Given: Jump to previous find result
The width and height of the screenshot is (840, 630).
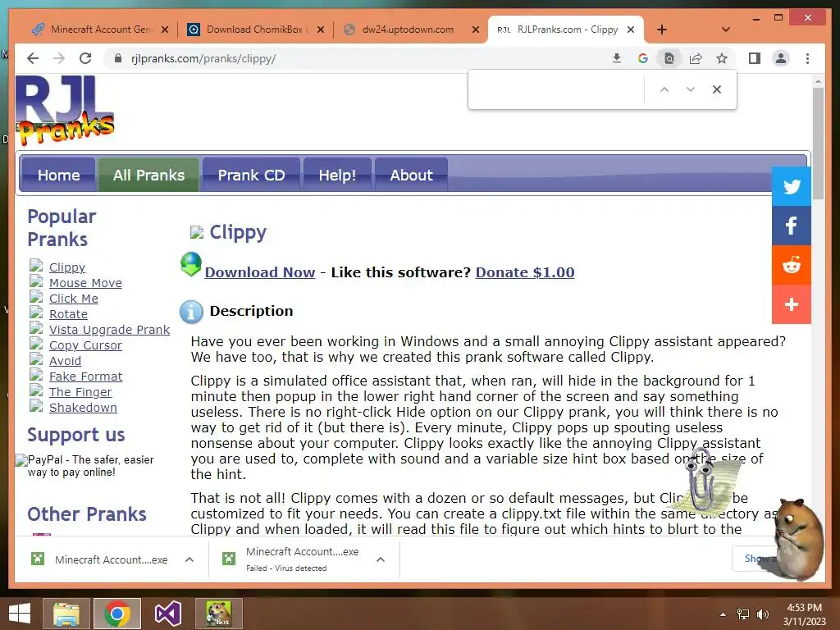Looking at the screenshot, I should tap(664, 89).
